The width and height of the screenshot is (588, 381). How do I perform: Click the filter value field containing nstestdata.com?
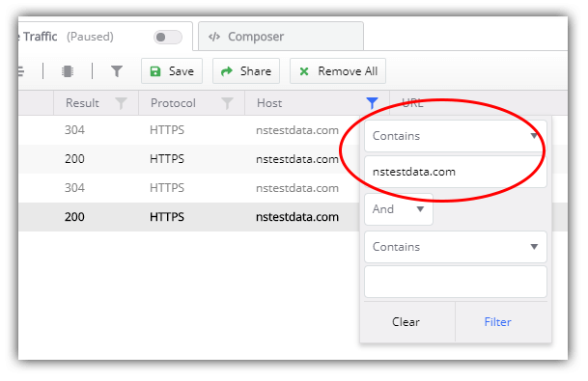(x=456, y=172)
